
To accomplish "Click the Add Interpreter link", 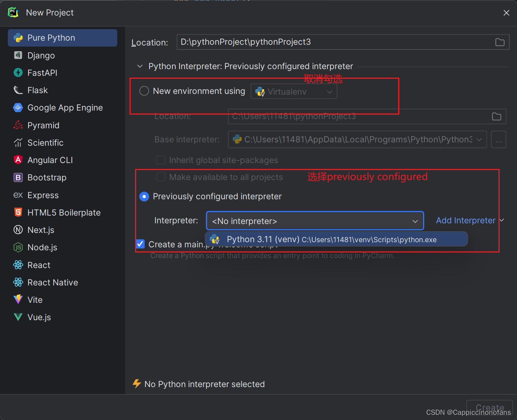I will coord(465,220).
